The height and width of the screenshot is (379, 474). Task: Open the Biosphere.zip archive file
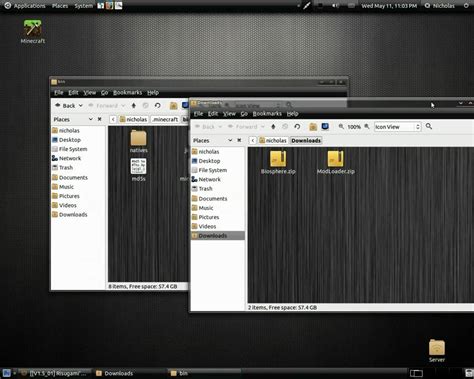278,162
